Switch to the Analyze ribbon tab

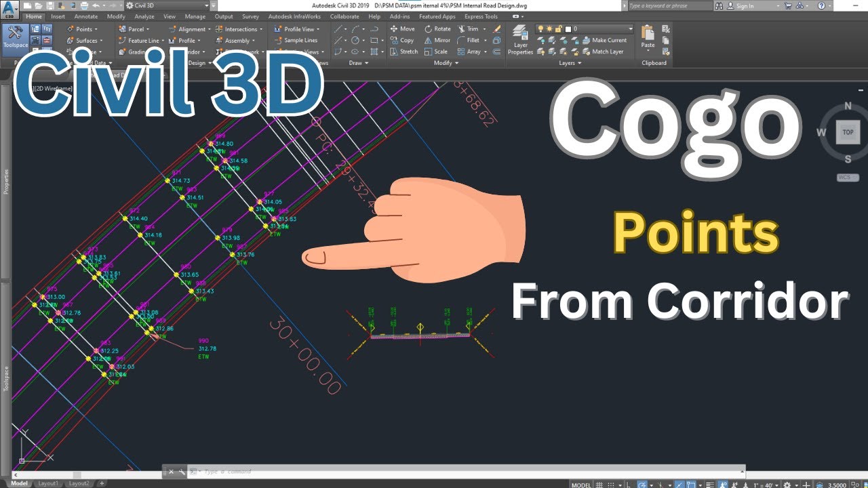144,16
